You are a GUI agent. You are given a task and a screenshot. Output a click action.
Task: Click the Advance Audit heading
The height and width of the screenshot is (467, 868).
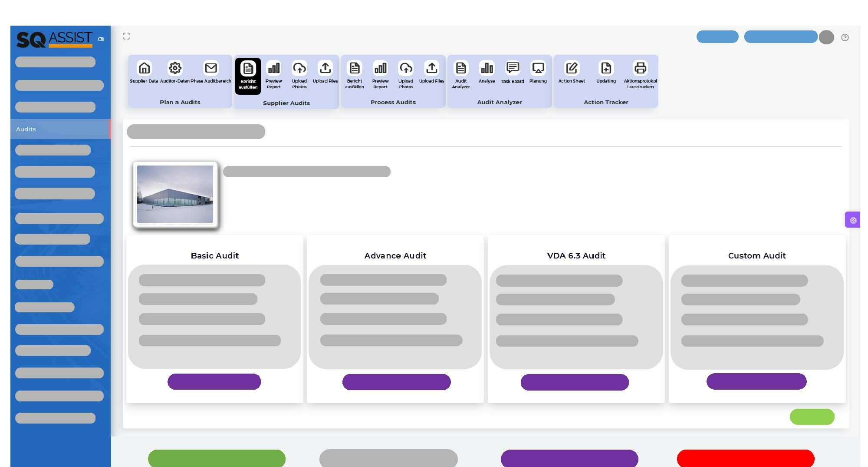click(x=395, y=255)
